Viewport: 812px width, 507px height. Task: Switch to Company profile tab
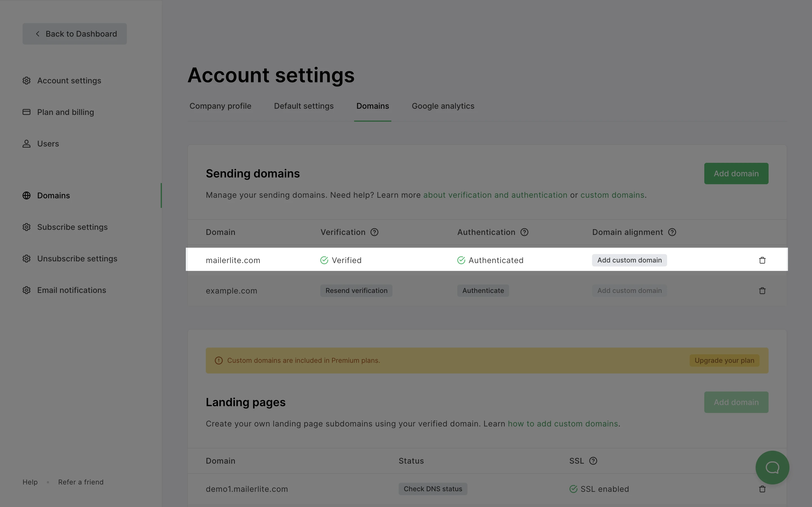[x=220, y=106]
